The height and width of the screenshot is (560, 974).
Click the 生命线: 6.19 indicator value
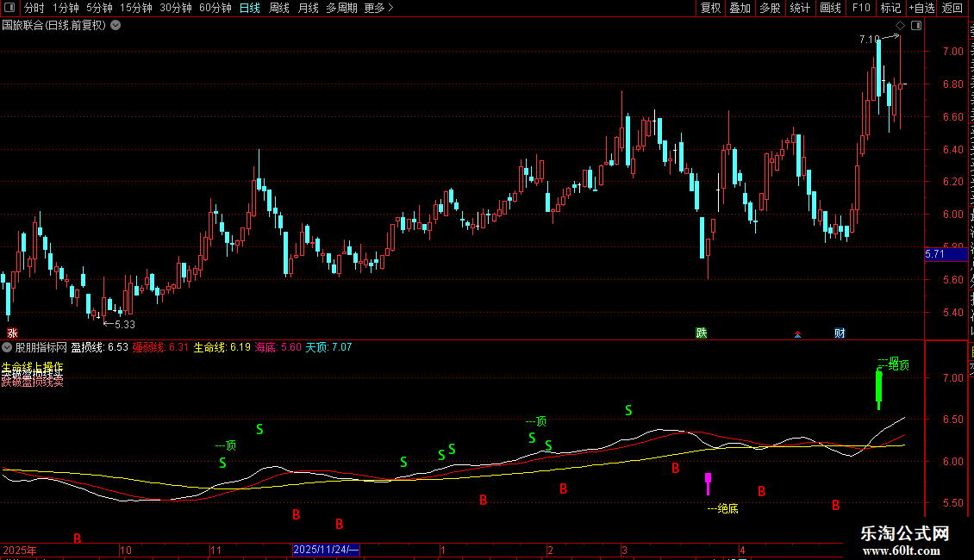click(x=222, y=348)
